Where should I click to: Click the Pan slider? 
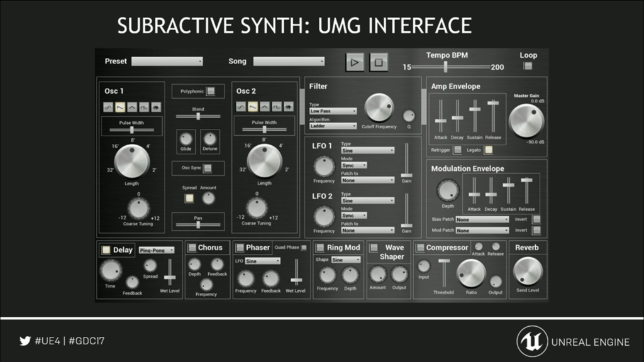click(x=198, y=225)
